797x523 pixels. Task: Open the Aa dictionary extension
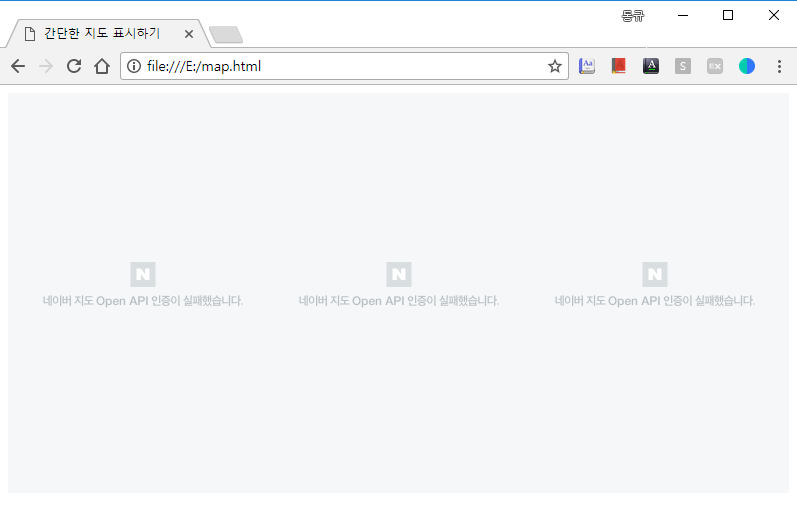587,66
